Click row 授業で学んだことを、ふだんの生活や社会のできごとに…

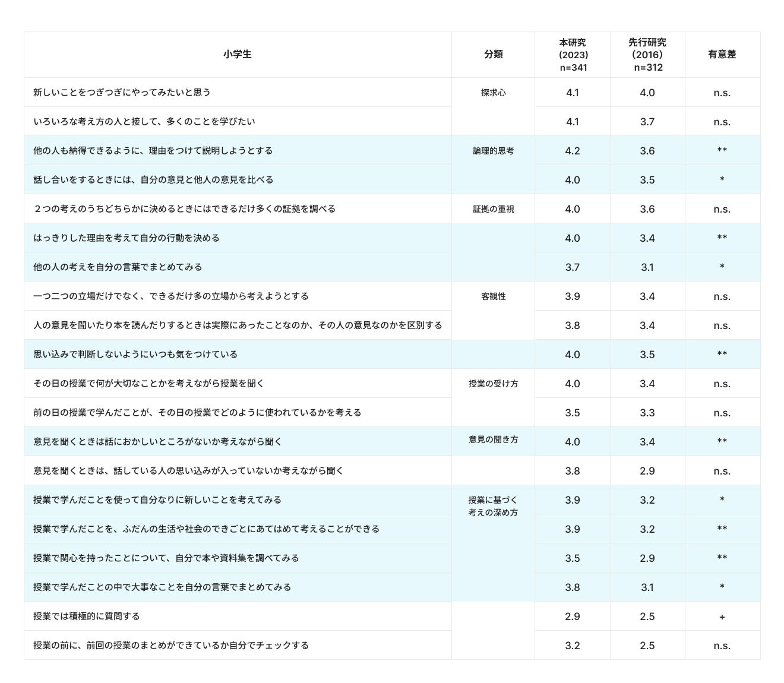click(x=392, y=529)
